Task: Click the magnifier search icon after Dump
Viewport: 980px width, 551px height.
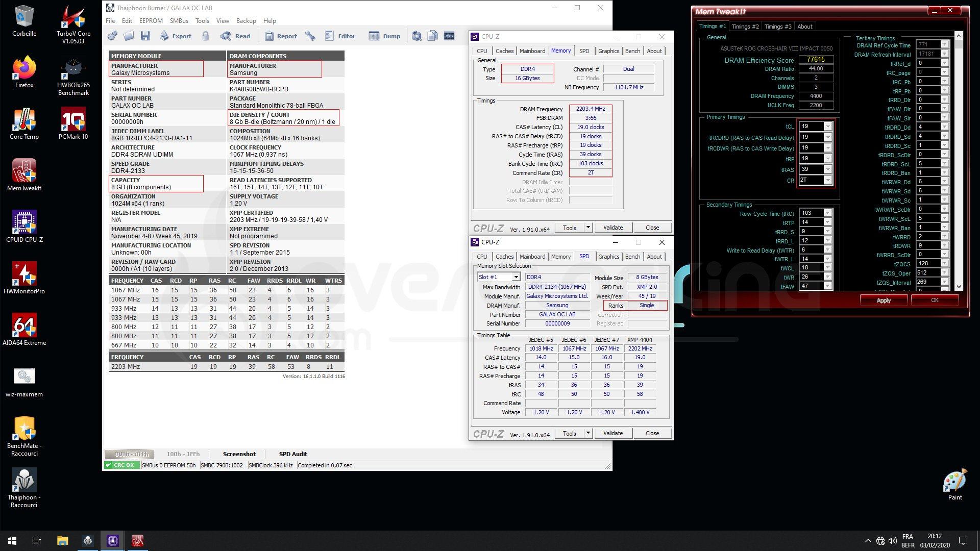Action: click(417, 36)
